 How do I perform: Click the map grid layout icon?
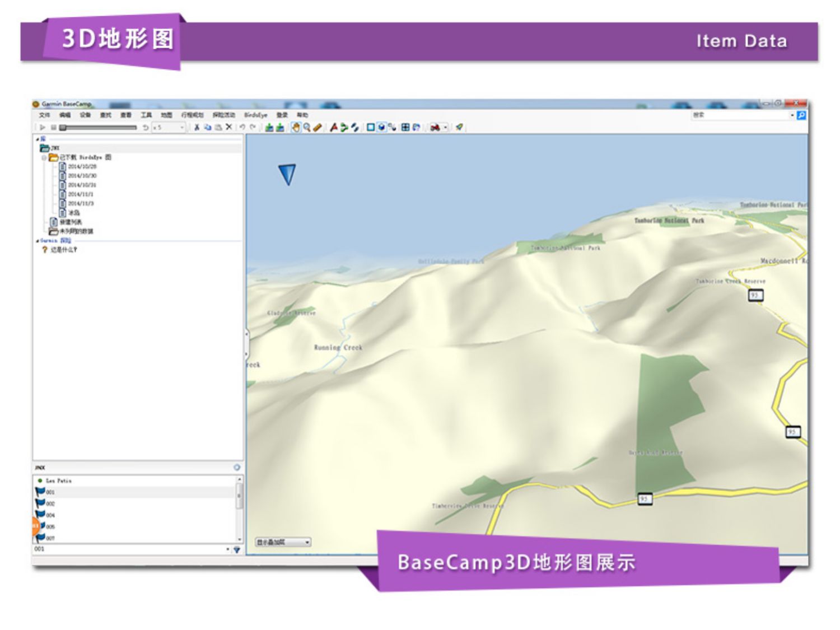(x=405, y=127)
